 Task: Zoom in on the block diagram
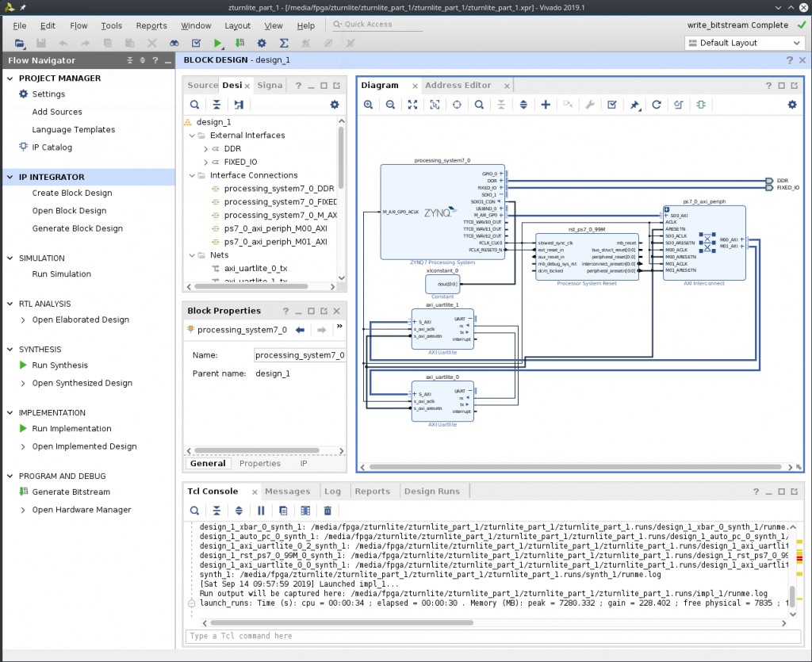(368, 105)
